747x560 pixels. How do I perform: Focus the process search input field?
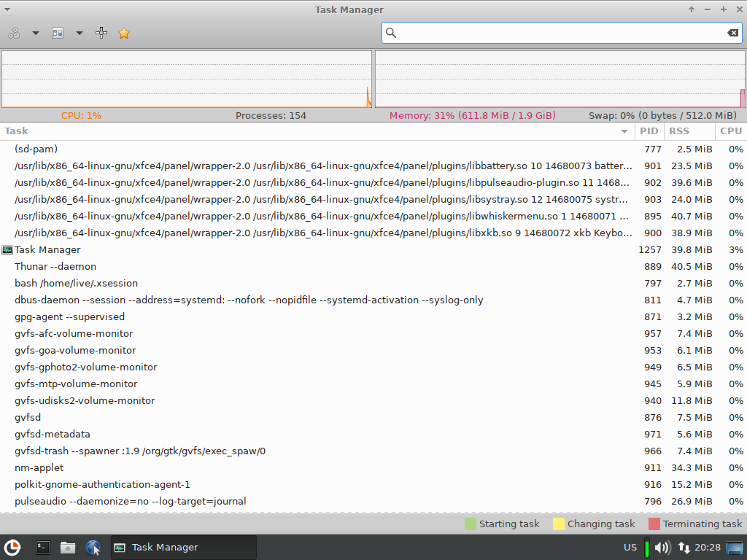[562, 33]
